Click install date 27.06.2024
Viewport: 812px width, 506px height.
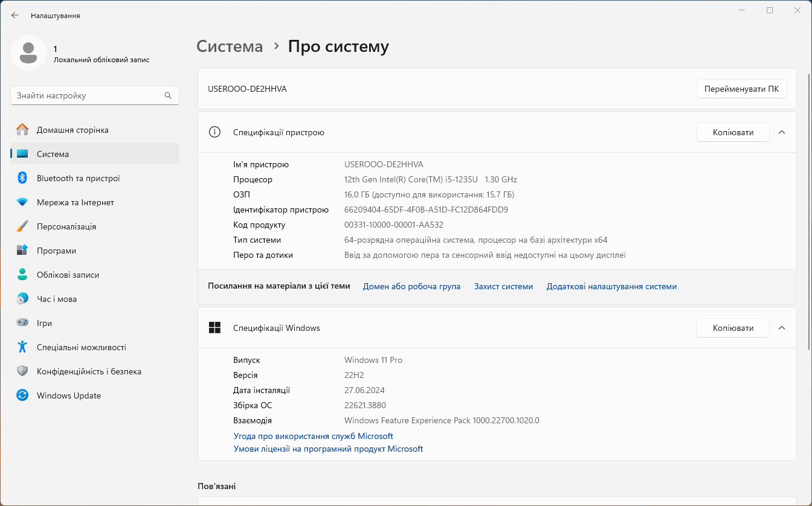(x=364, y=390)
